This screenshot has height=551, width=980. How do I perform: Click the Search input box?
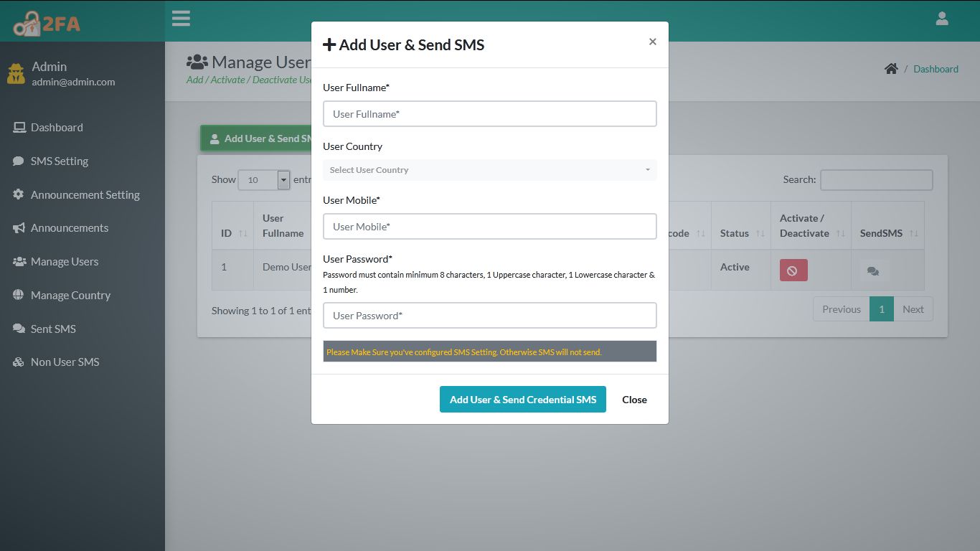(876, 179)
